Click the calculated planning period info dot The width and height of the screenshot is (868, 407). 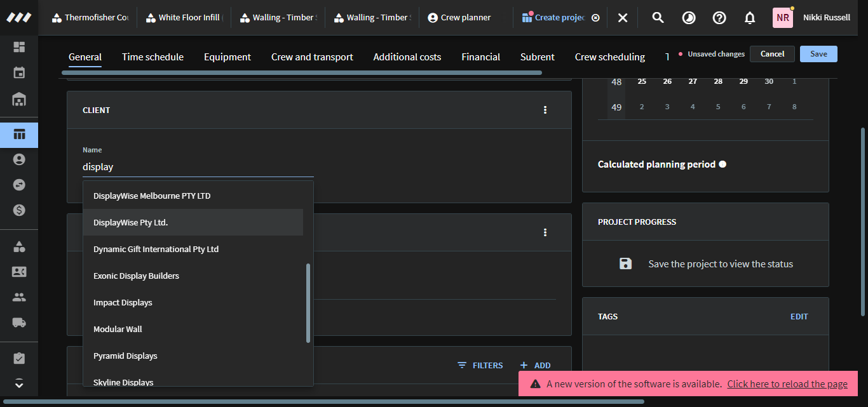coord(722,164)
